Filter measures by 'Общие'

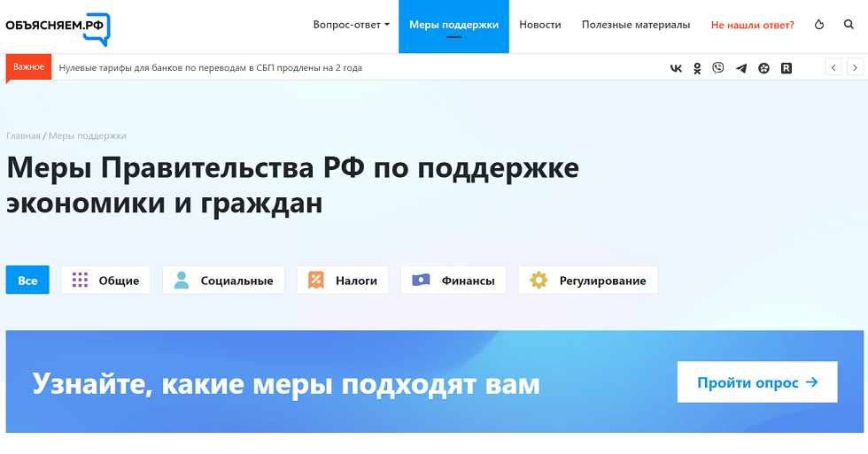105,281
